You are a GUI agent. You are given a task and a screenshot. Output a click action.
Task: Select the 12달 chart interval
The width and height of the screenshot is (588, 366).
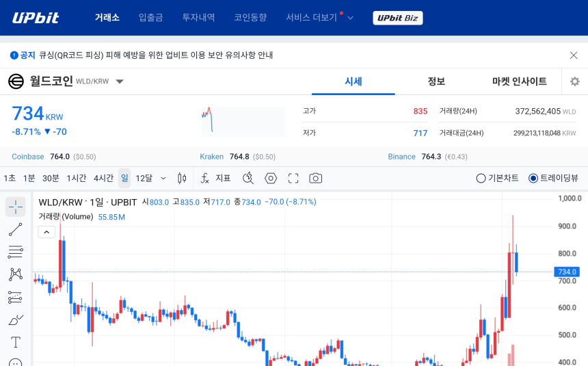point(144,179)
